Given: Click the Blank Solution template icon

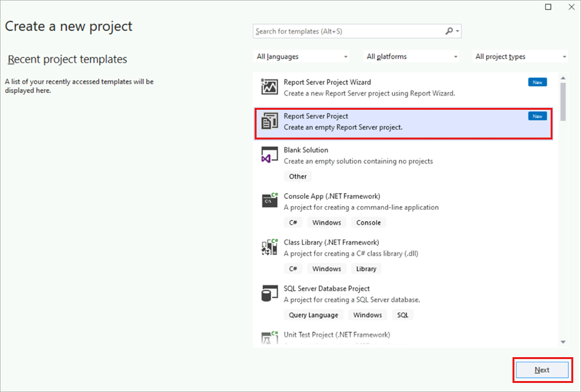Looking at the screenshot, I should [271, 154].
